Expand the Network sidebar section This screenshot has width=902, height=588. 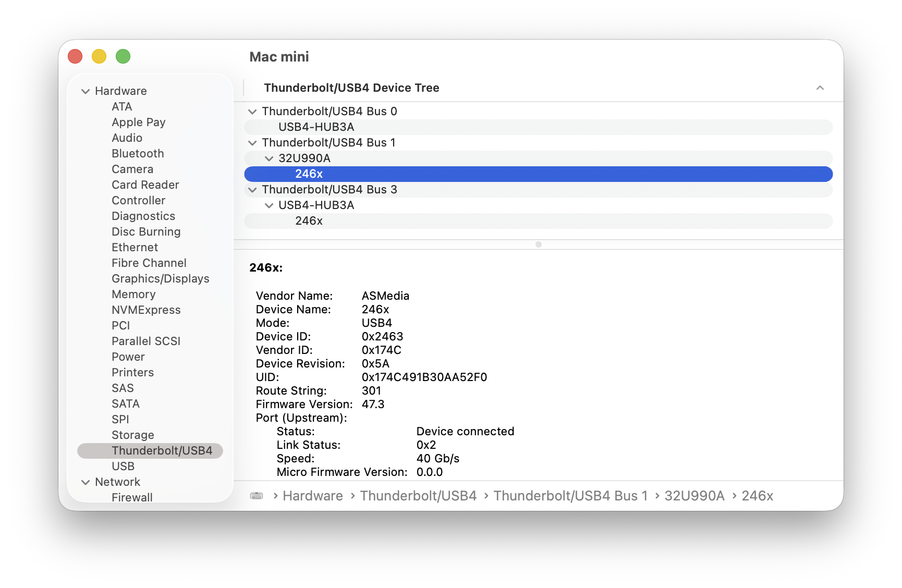(x=86, y=482)
